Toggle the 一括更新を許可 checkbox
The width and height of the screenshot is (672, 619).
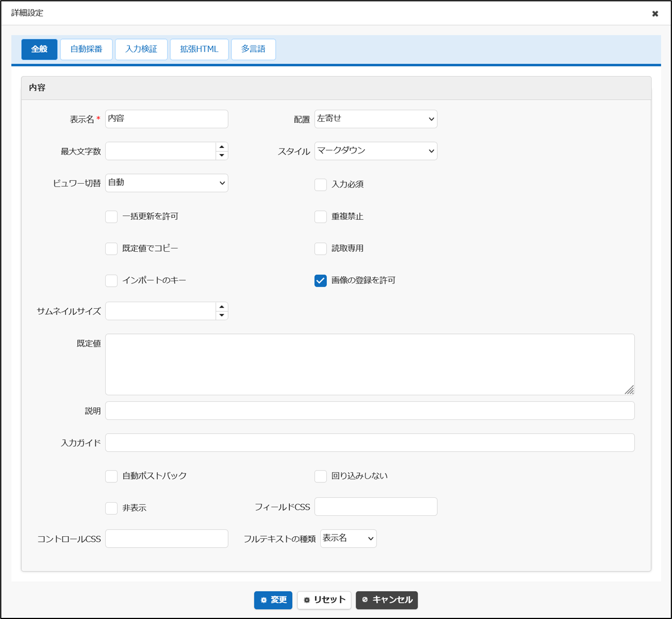[111, 217]
